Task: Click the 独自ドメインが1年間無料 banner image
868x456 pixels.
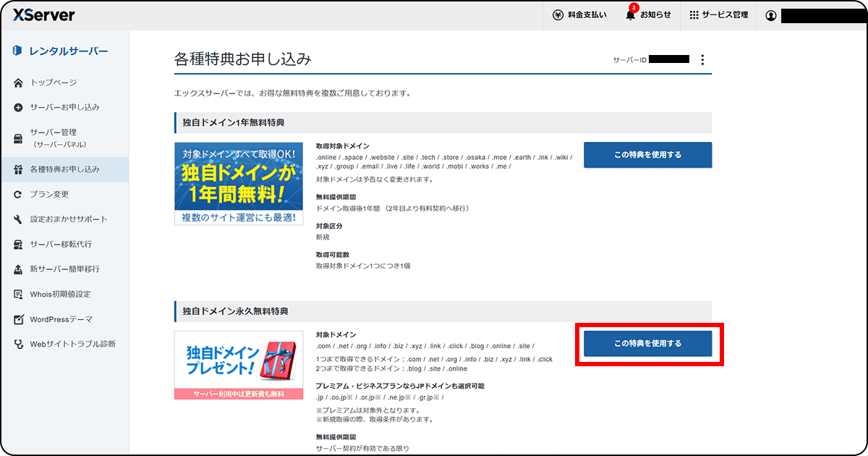Action: point(239,183)
